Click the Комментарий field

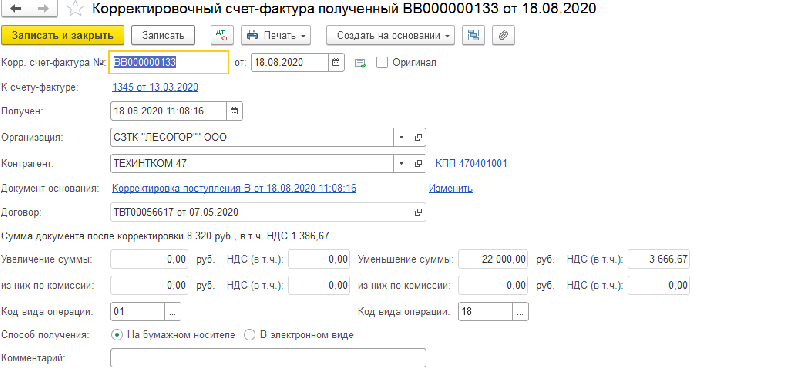(x=268, y=358)
